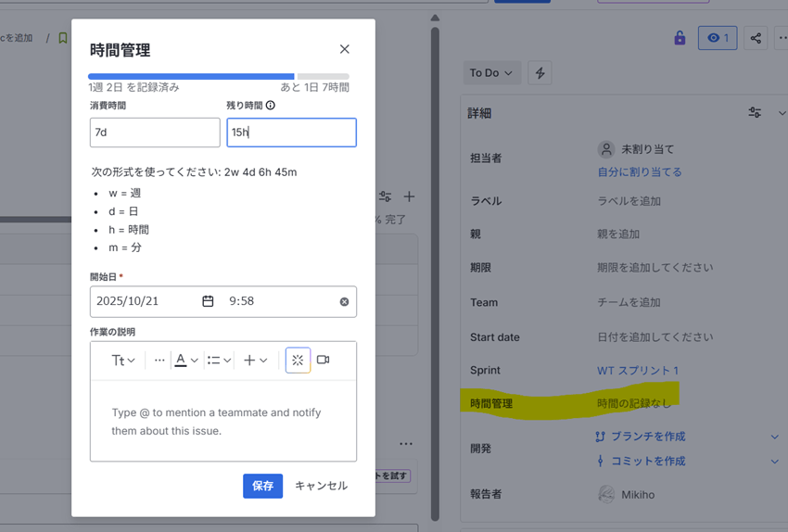Click the 保存 button
Image resolution: width=788 pixels, height=532 pixels.
263,486
